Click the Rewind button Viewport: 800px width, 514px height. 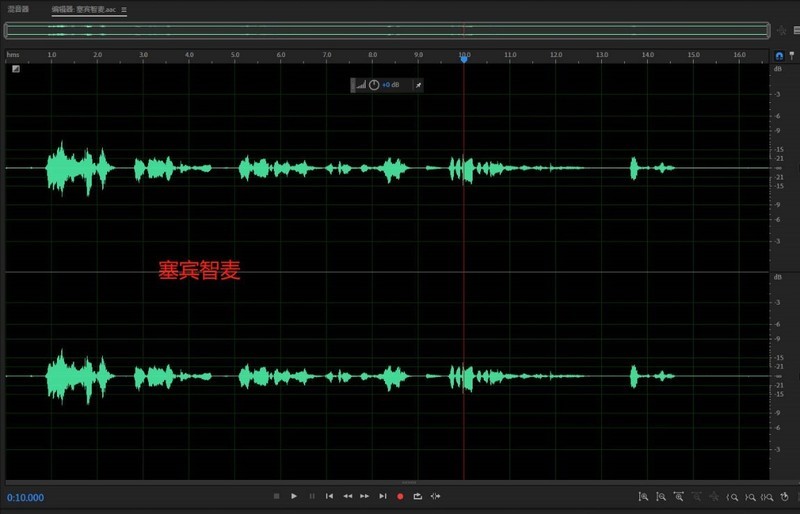347,496
